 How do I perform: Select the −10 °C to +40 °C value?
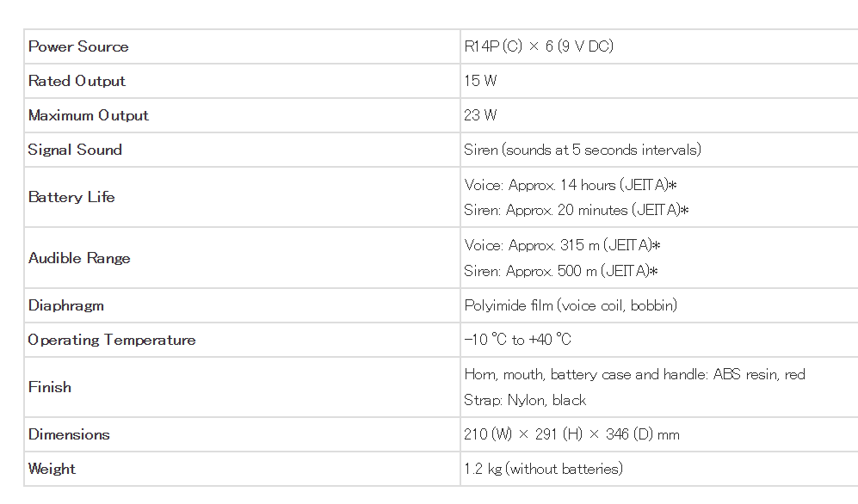(x=517, y=340)
